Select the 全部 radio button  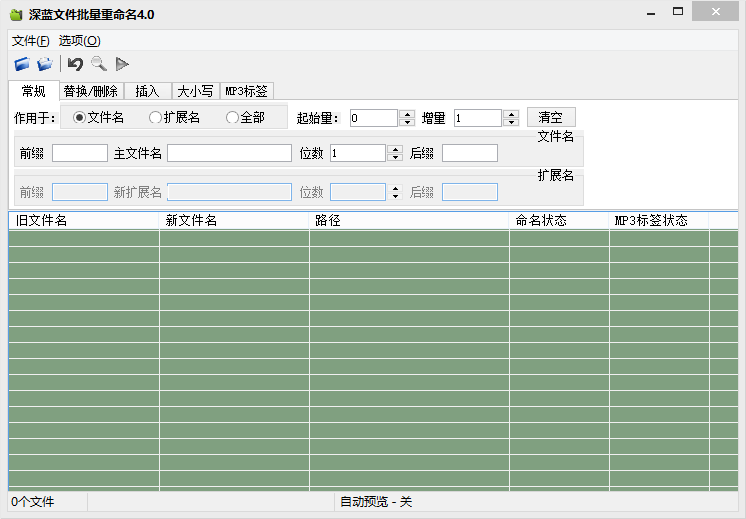245,118
